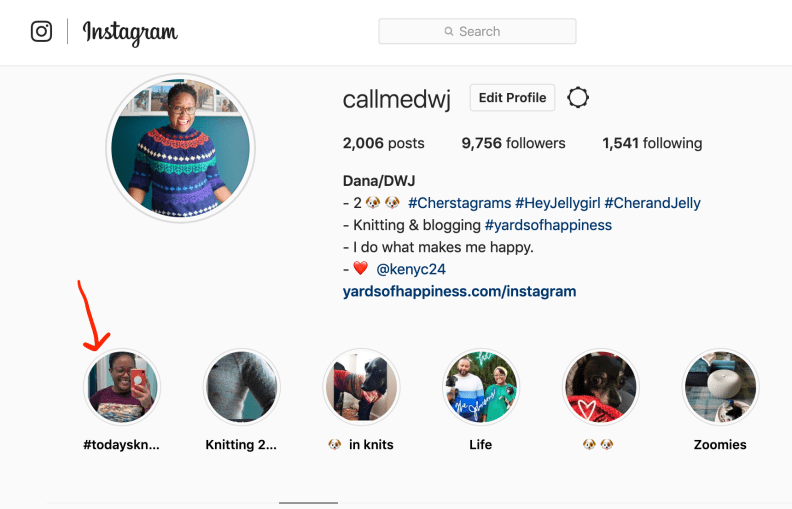Viewport: 792px width, 509px height.
Task: Click the search magnifier icon
Action: point(449,31)
